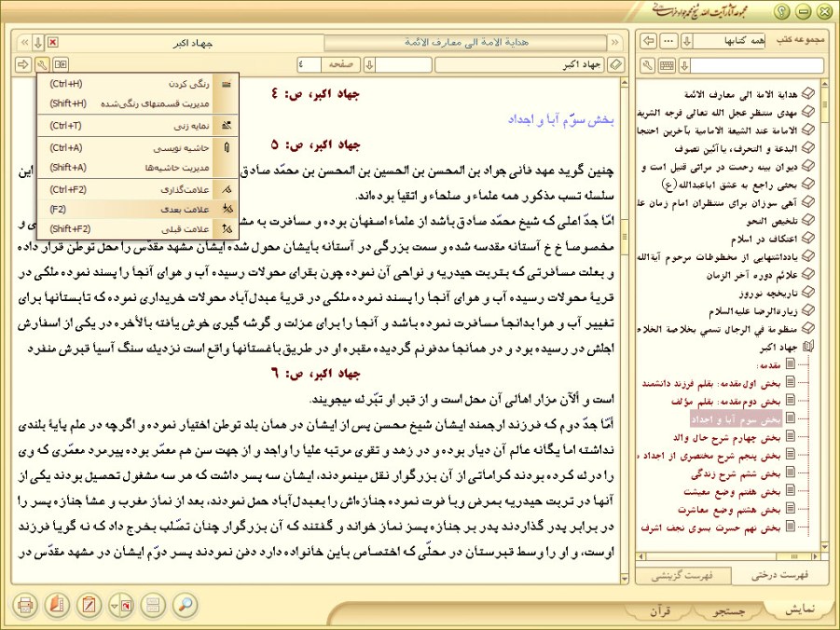The height and width of the screenshot is (630, 840).
Task: Select بخش نهم حسرت بسوی نجف اشرف
Action: tap(711, 527)
